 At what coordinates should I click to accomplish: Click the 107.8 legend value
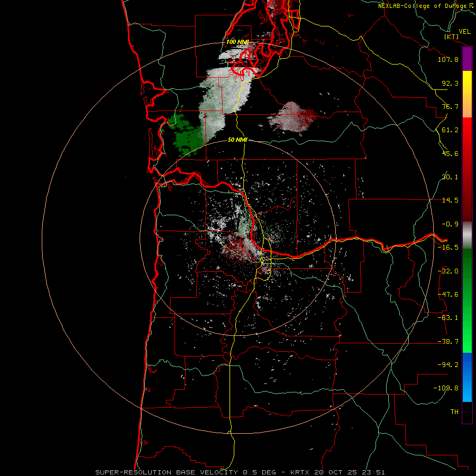coord(448,59)
